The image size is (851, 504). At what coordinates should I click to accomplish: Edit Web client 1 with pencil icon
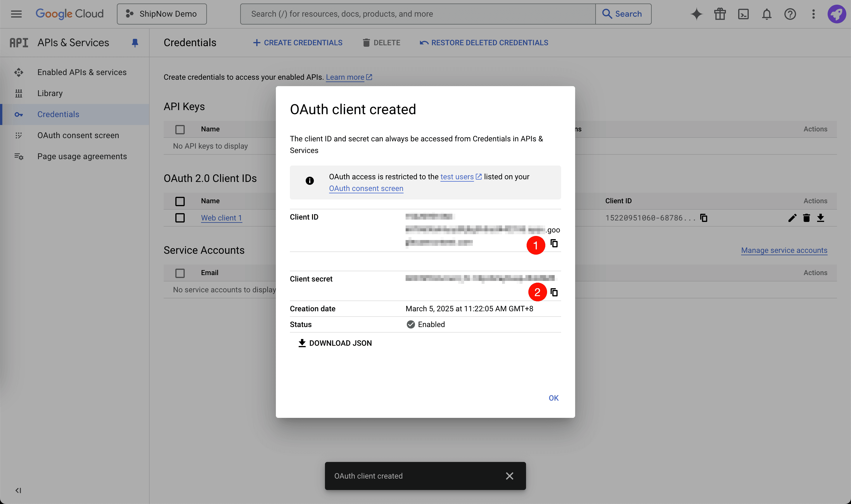792,218
